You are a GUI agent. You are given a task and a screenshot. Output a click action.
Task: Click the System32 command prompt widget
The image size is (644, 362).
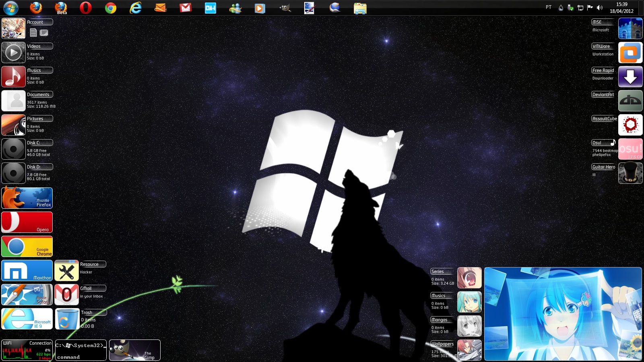tap(80, 350)
